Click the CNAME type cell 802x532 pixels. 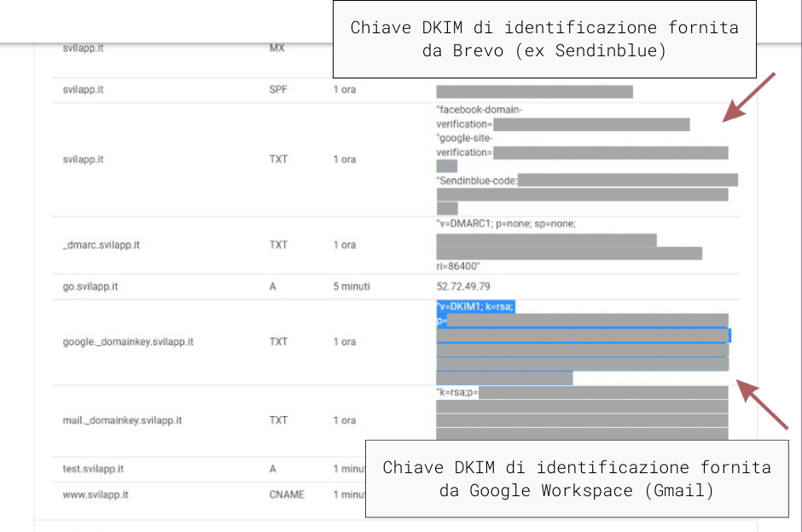(287, 494)
